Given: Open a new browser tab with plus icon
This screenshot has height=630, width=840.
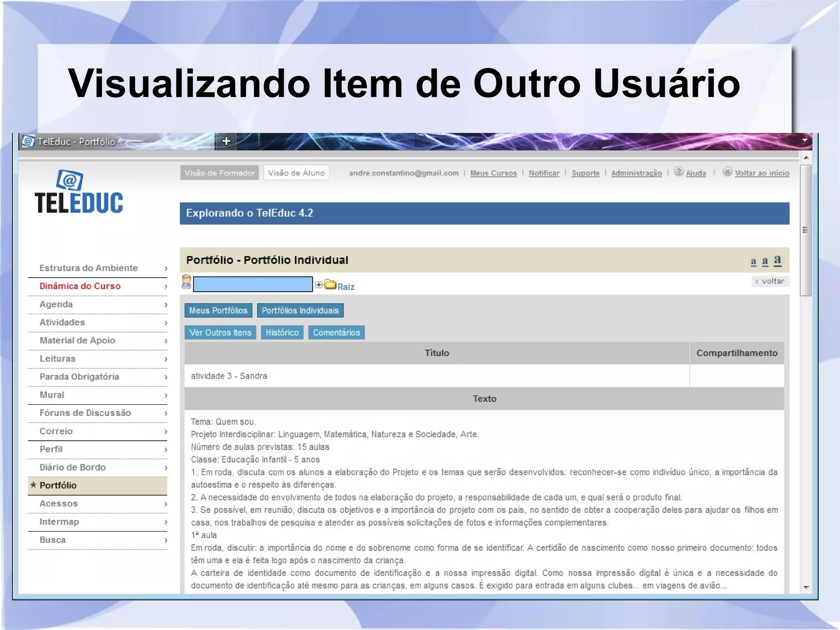Looking at the screenshot, I should (226, 141).
